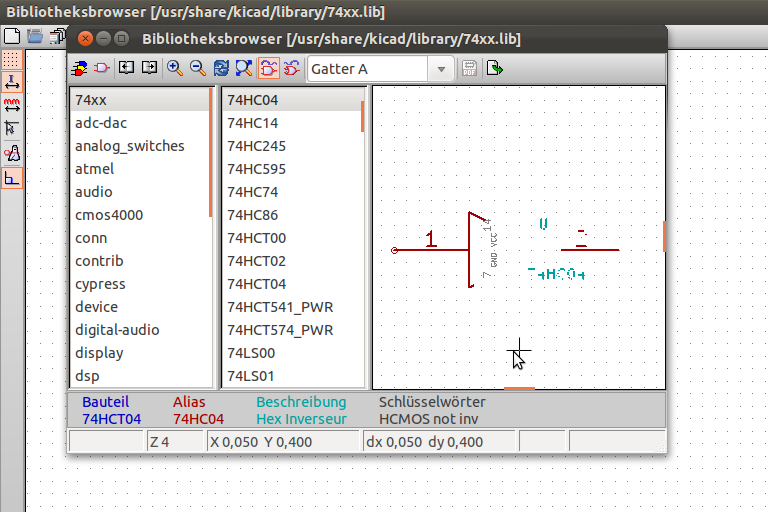This screenshot has width=768, height=512.
Task: Select component 74HCT02
Action: 292,261
